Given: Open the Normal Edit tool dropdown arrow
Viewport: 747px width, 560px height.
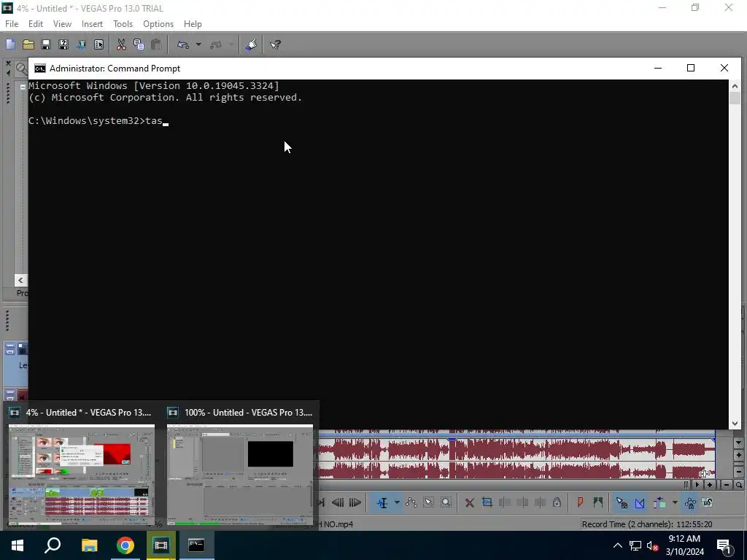Looking at the screenshot, I should tap(397, 502).
